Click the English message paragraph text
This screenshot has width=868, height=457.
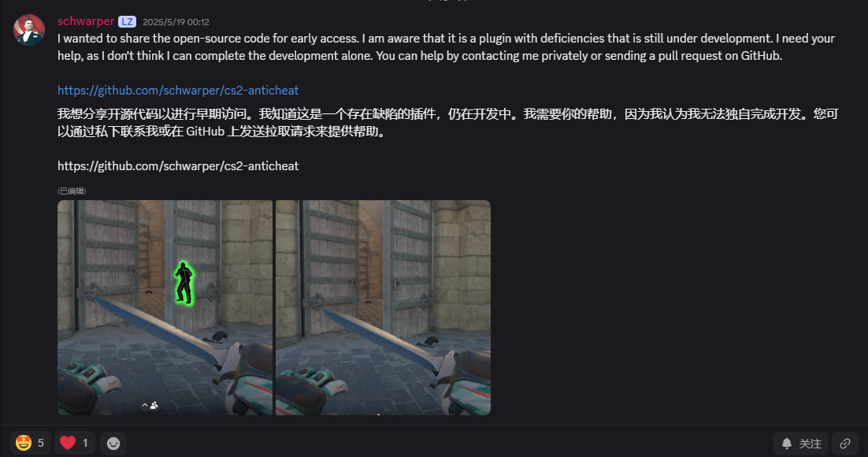click(446, 47)
